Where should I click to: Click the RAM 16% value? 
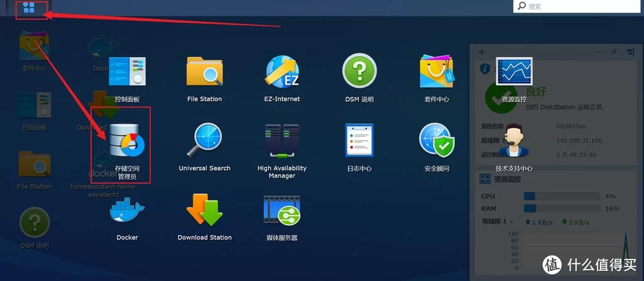tap(612, 208)
